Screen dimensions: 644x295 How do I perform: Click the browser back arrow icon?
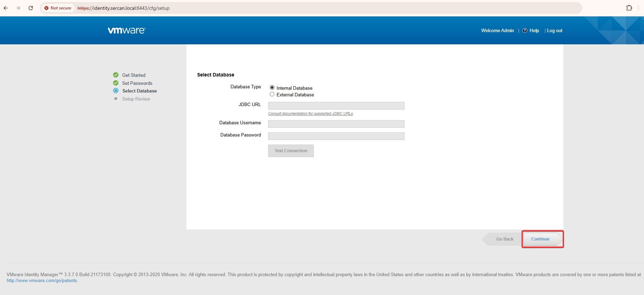tap(6, 8)
